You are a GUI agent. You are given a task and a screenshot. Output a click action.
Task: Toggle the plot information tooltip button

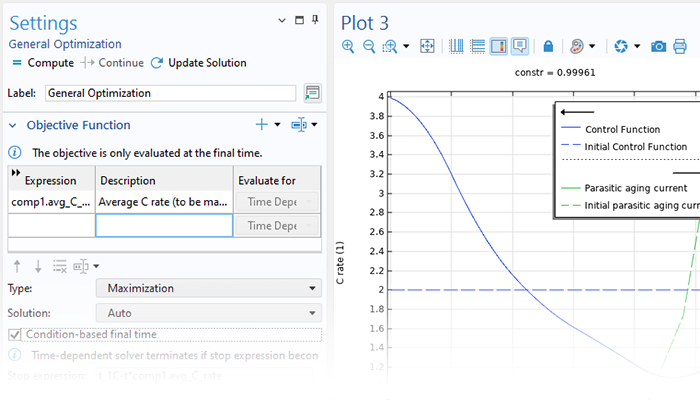520,46
